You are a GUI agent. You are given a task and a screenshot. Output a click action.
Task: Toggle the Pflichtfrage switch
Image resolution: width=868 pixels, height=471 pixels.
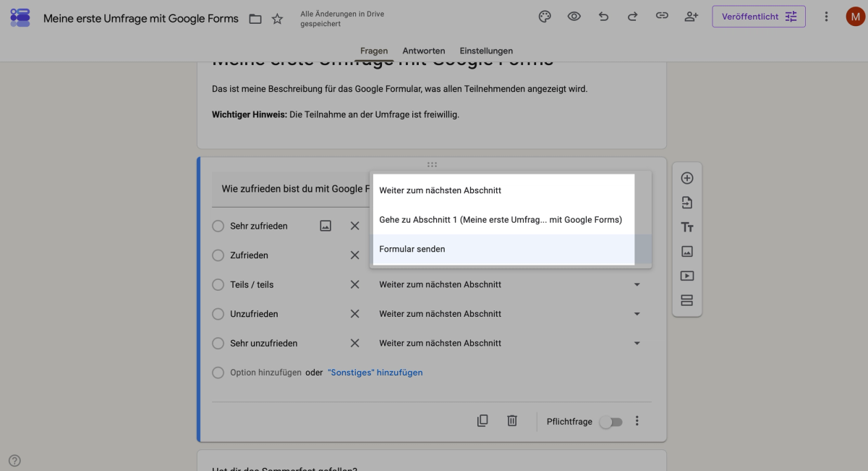coord(610,422)
